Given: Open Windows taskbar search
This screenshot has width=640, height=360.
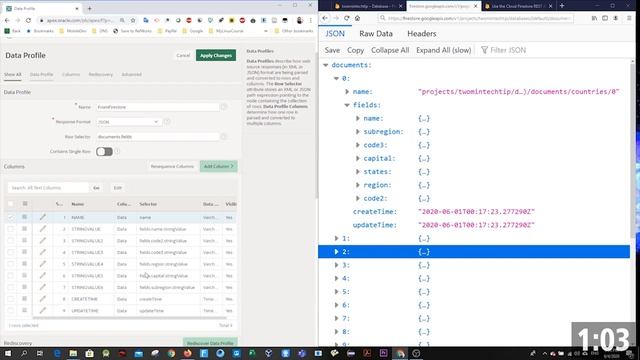Looking at the screenshot, I should coord(24,353).
